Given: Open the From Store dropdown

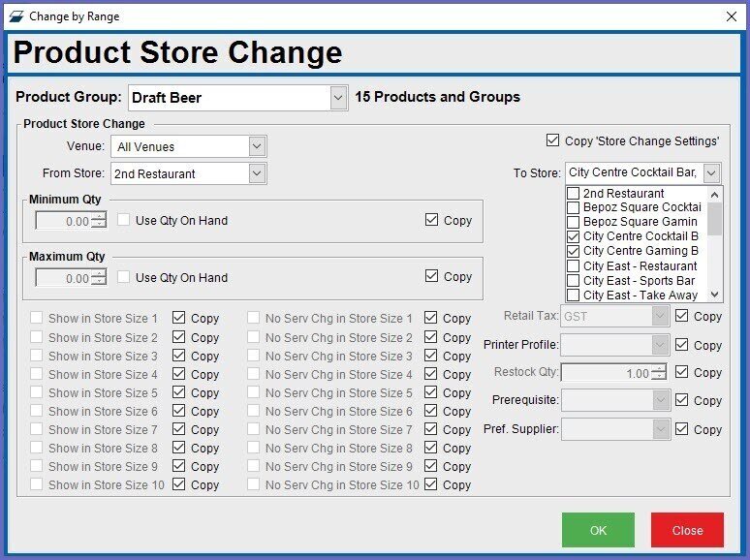Looking at the screenshot, I should pyautogui.click(x=257, y=174).
